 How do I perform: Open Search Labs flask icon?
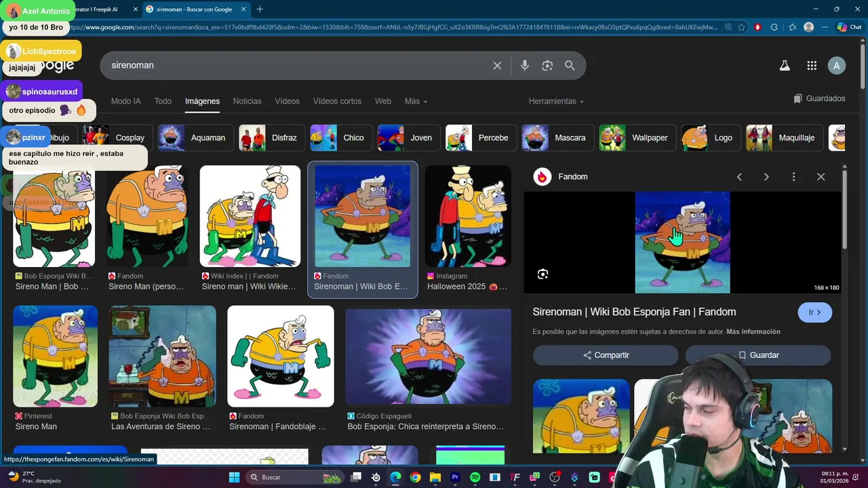tap(785, 66)
